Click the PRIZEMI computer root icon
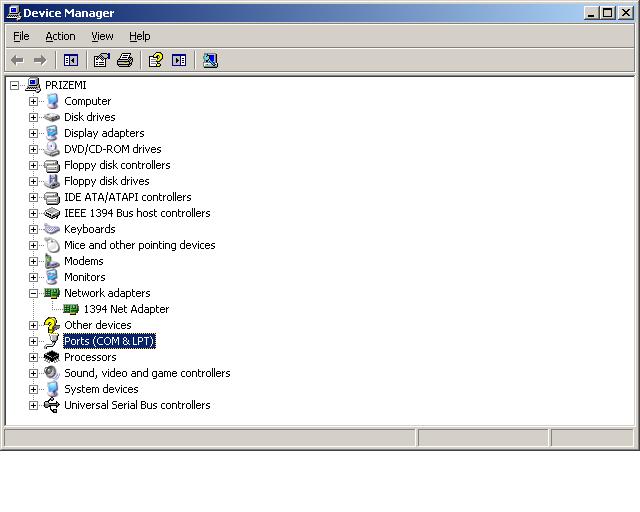The height and width of the screenshot is (512, 640). (x=33, y=85)
